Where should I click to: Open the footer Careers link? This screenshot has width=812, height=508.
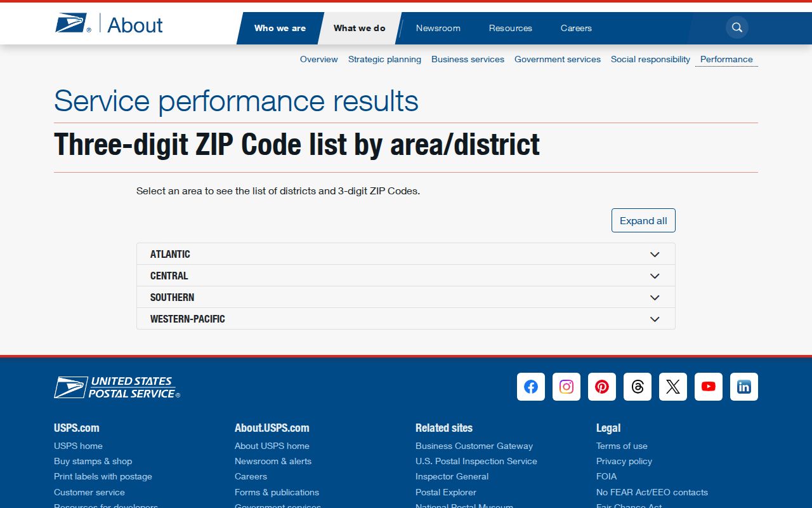251,476
